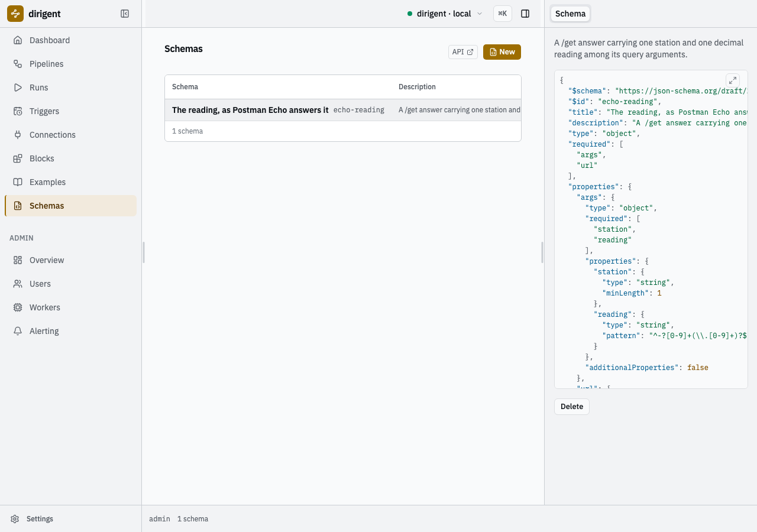Delete the echo-reading schema

572,407
